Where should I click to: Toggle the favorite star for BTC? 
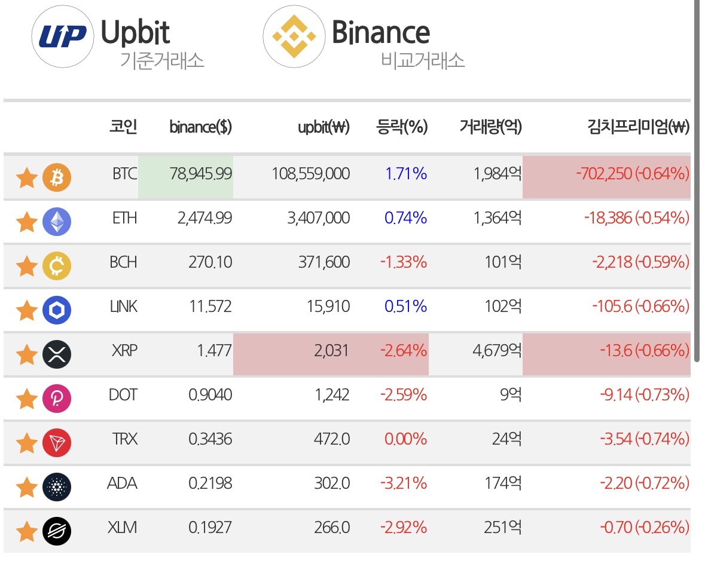pyautogui.click(x=26, y=177)
